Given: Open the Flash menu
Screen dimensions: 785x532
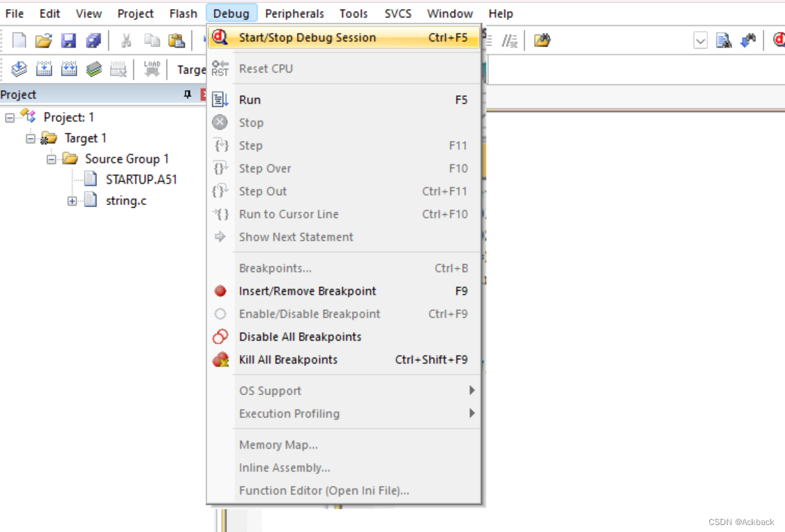Looking at the screenshot, I should (183, 14).
